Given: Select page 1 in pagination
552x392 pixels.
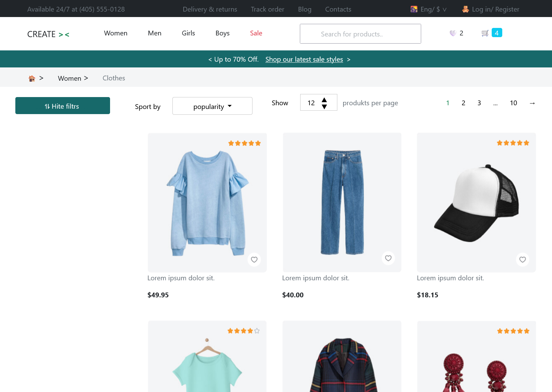Looking at the screenshot, I should click(x=448, y=103).
